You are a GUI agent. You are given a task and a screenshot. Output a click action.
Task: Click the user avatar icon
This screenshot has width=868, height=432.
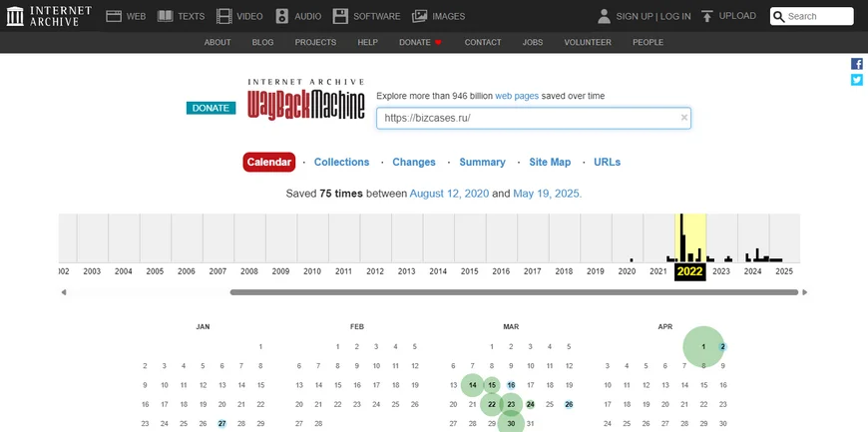pyautogui.click(x=604, y=16)
